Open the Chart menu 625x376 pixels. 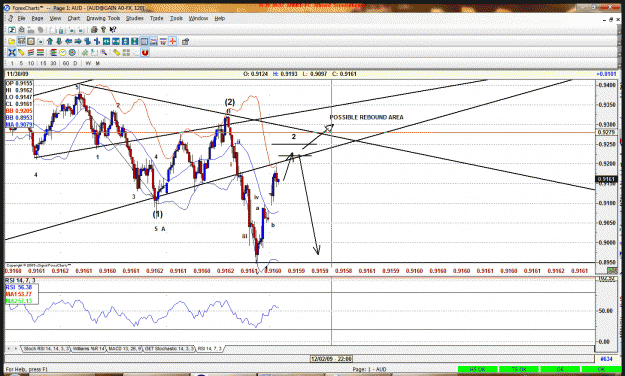click(74, 18)
